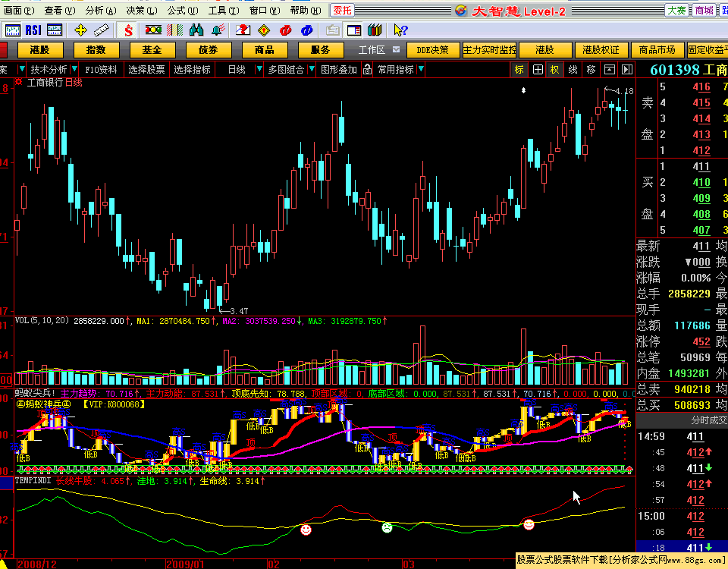Activate the context help cursor icon
This screenshot has height=569, width=728.
click(x=400, y=30)
